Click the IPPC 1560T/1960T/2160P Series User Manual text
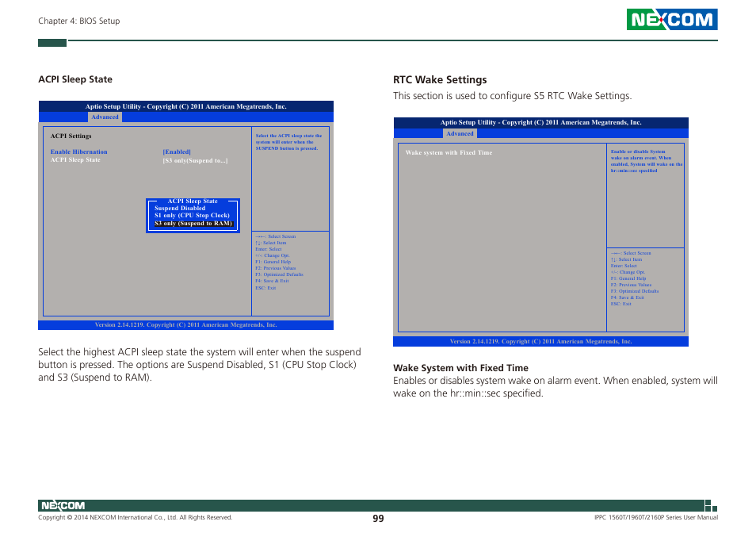The height and width of the screenshot is (533, 756). 655,517
